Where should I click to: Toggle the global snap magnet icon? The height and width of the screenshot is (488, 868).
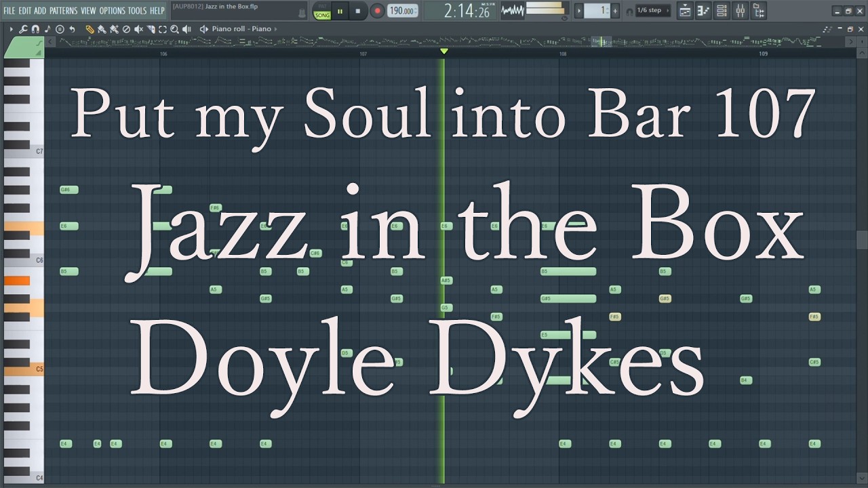[x=629, y=12]
